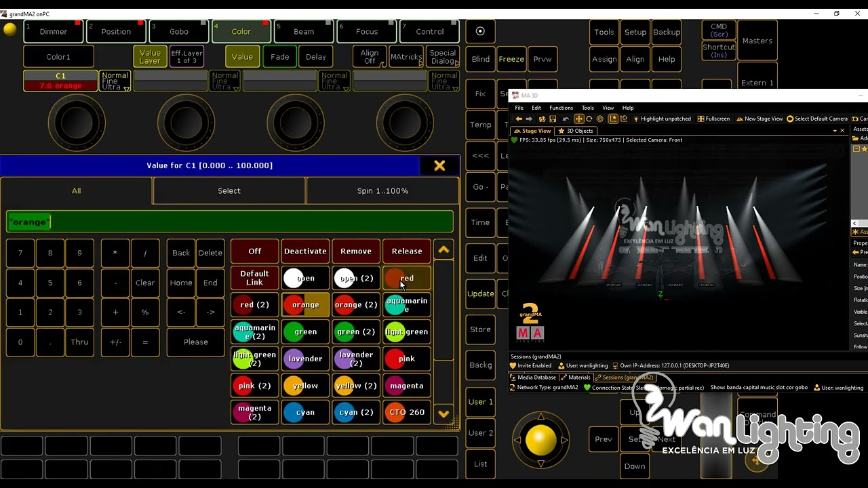This screenshot has width=868, height=488.
Task: Click Fullscreen in MA 3D toolbar
Action: pos(713,119)
